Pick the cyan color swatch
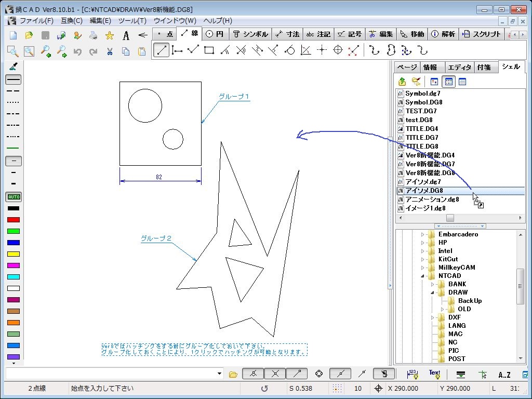The height and width of the screenshot is (399, 532). click(x=14, y=277)
